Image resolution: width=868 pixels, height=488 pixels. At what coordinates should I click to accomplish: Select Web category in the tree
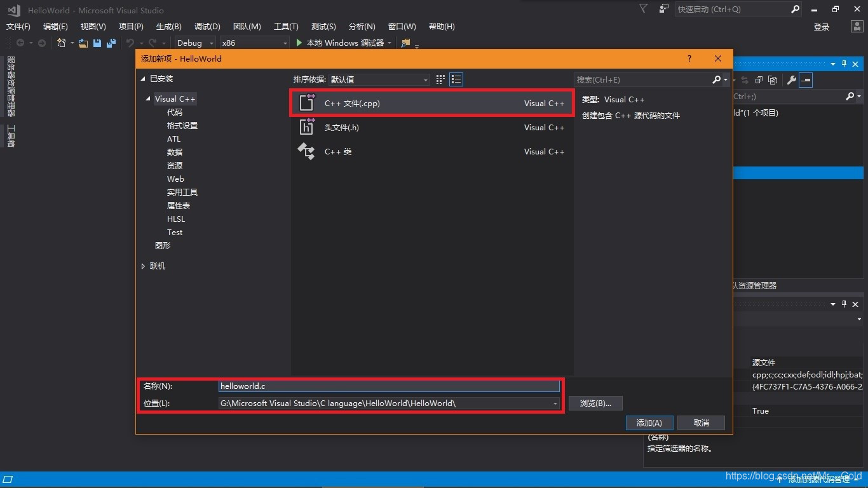pos(175,179)
